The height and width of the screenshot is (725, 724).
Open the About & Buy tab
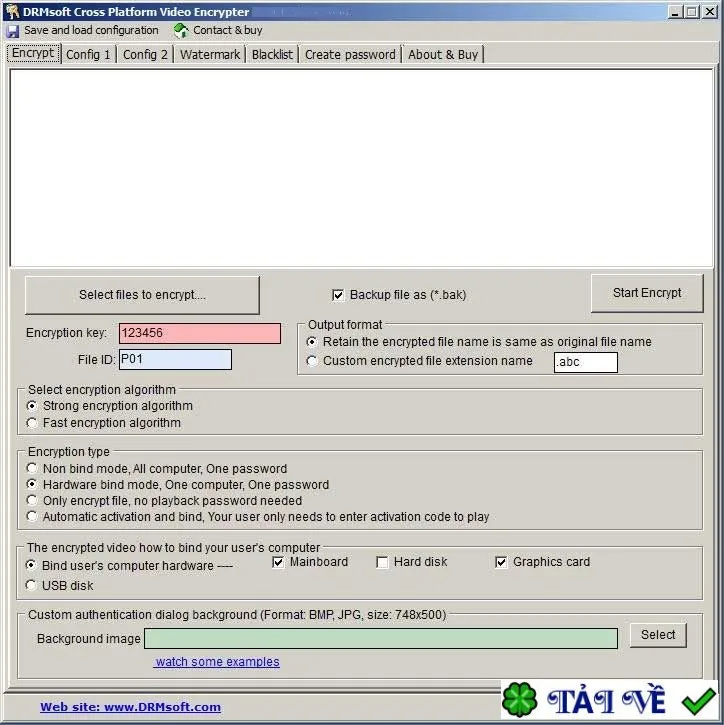pyautogui.click(x=443, y=55)
